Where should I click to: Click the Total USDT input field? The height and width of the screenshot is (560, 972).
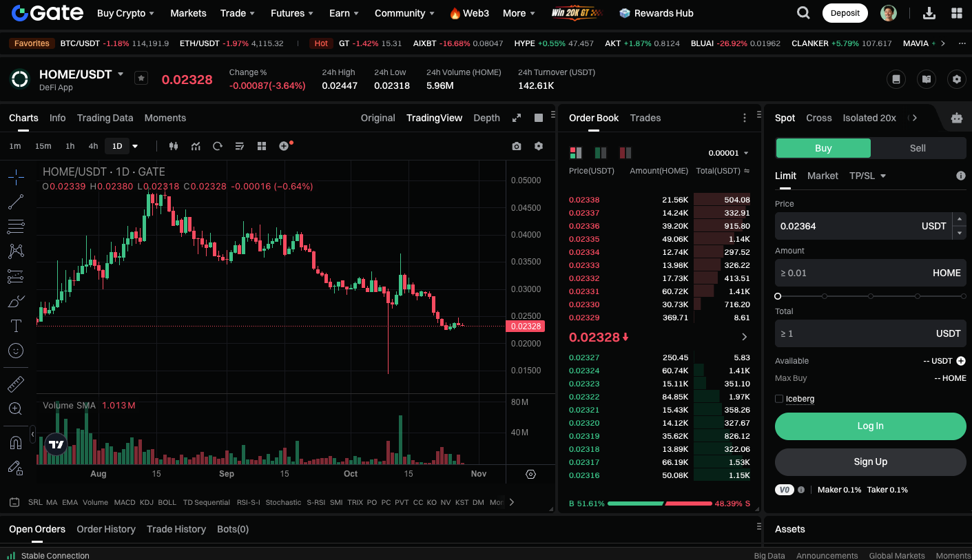click(x=871, y=333)
